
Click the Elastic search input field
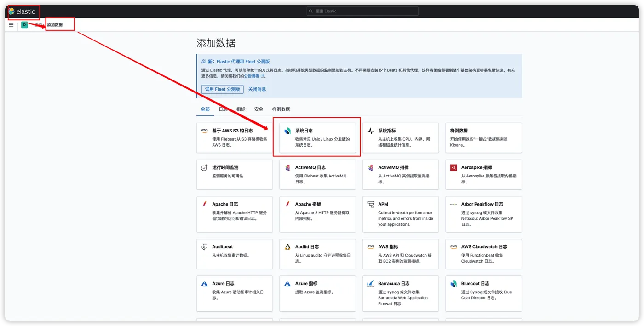362,11
